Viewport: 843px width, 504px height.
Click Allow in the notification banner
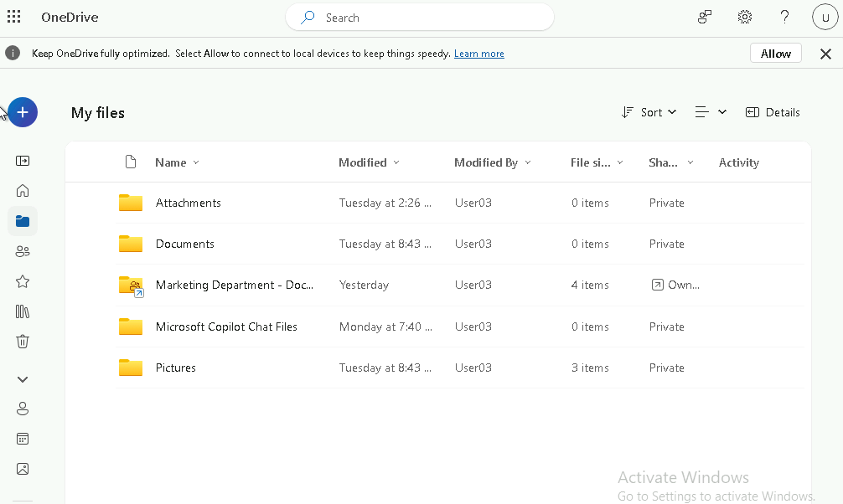coord(776,54)
